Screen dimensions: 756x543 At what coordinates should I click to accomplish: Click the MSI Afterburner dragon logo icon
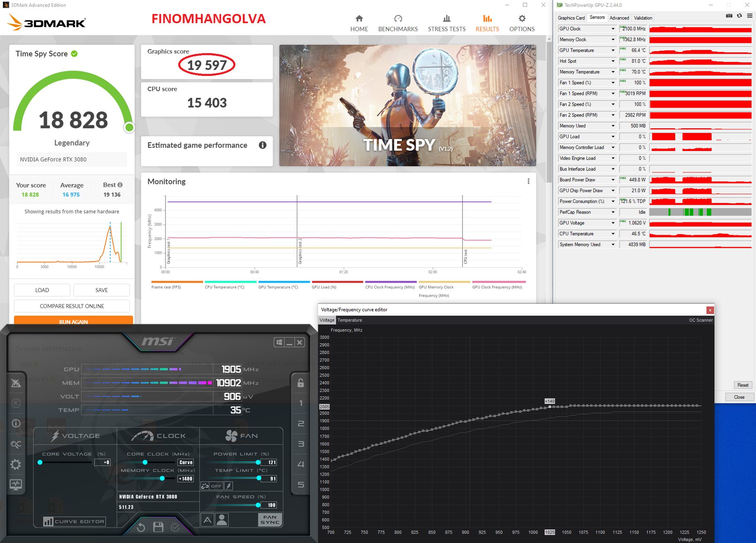pos(16,383)
